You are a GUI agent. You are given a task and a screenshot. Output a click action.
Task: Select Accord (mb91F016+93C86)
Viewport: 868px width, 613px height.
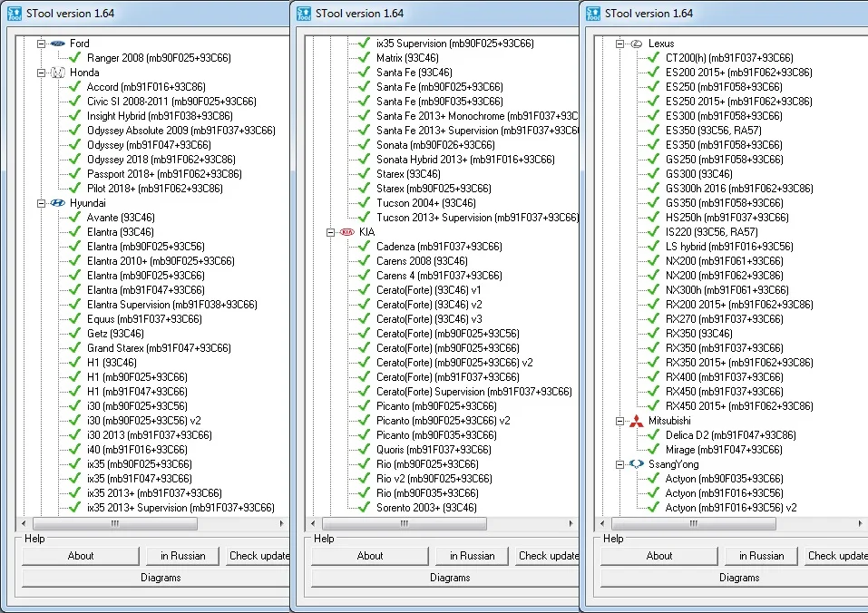point(146,87)
